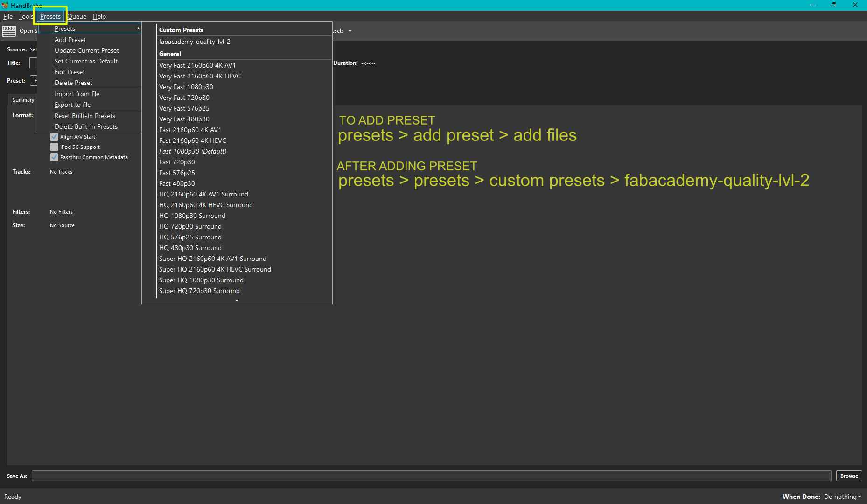Open the File menu

(8, 16)
